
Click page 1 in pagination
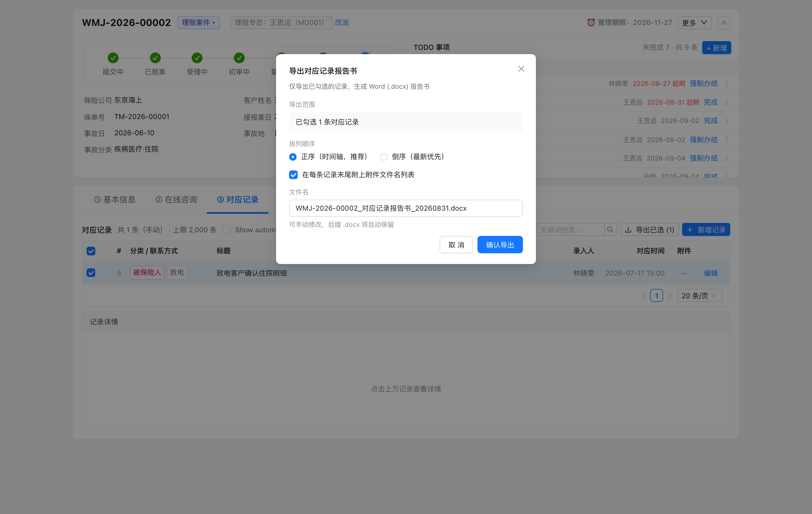[656, 296]
